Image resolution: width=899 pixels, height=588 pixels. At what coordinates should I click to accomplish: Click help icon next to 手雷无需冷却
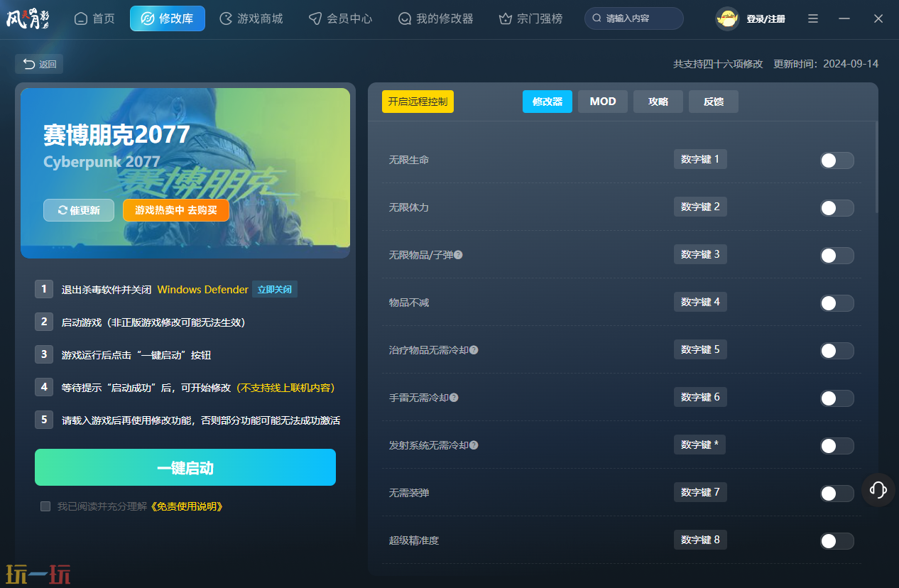point(454,397)
